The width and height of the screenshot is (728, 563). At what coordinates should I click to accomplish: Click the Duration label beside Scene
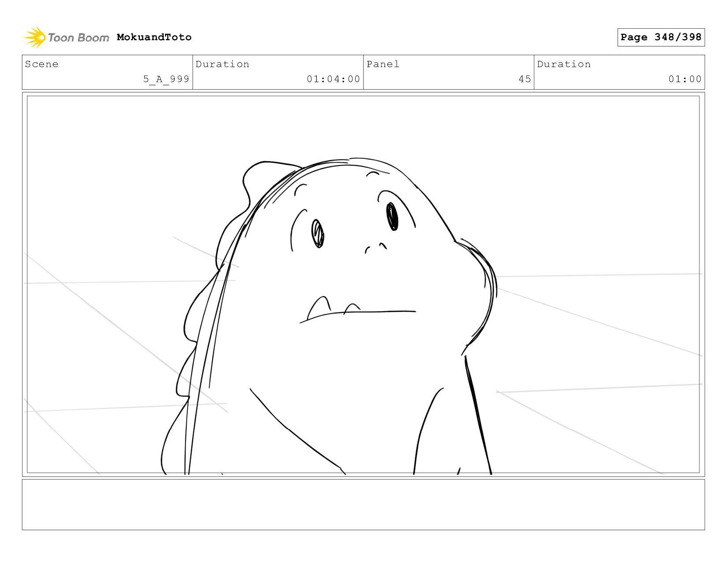point(222,64)
